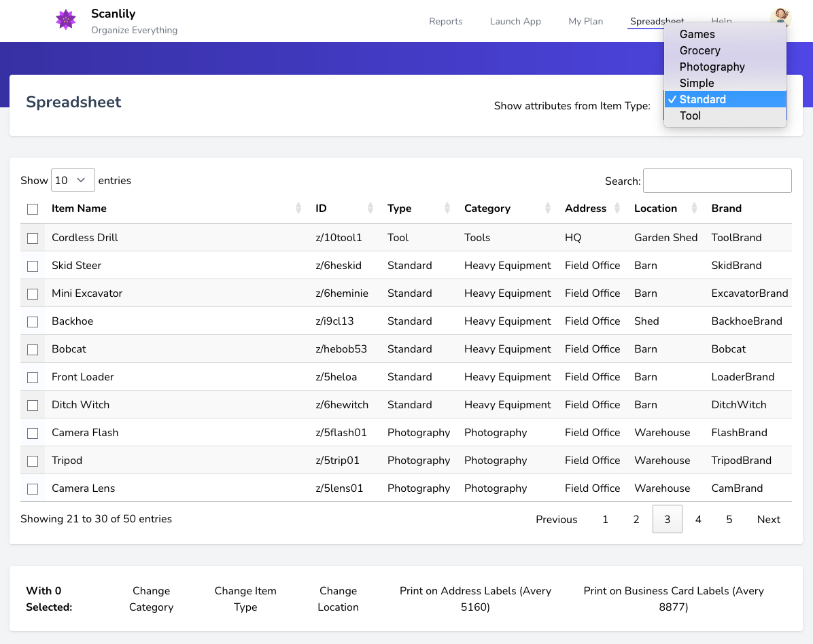Check the Cordless Drill row checkbox
Screen dimensions: 813x644
tap(33, 238)
